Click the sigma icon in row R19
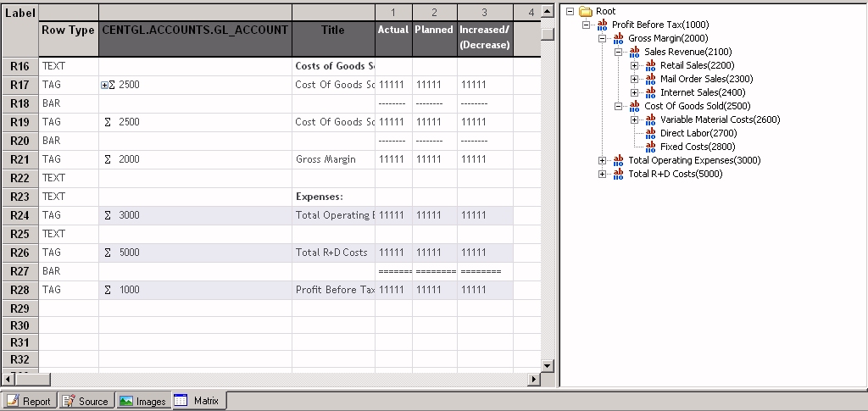 tap(108, 122)
